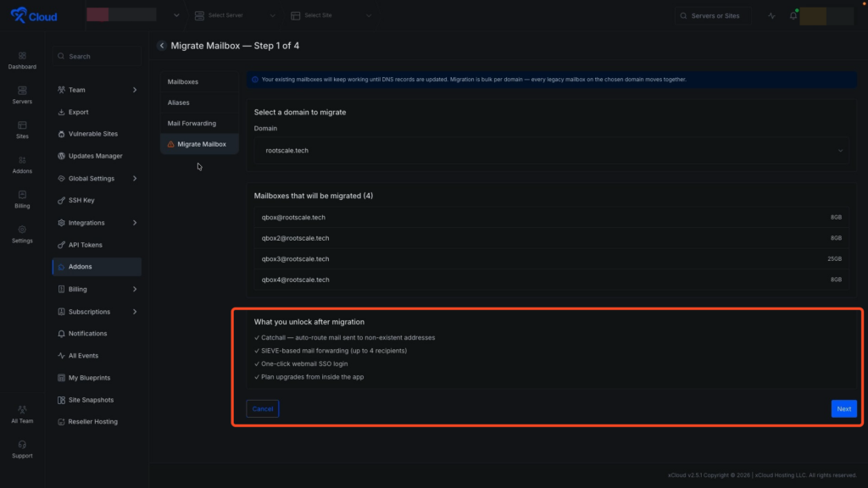Click the My Blueprints icon
This screenshot has width=868, height=488.
point(61,378)
